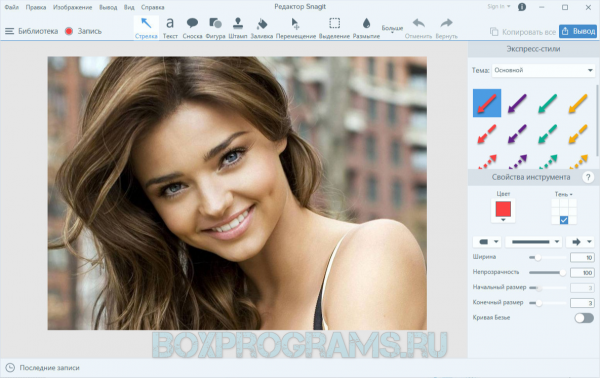
Task: Select the Заливка fill tool
Action: tap(262, 28)
